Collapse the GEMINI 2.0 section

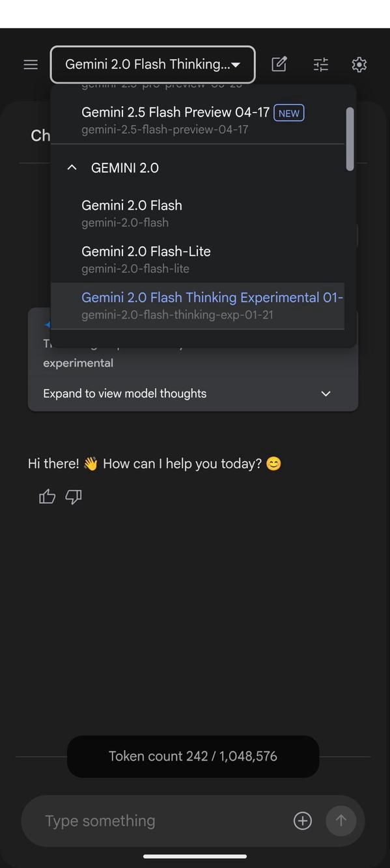(x=71, y=167)
